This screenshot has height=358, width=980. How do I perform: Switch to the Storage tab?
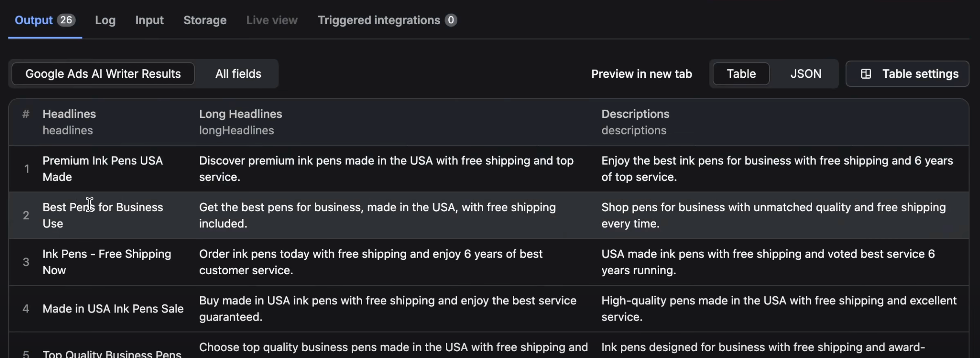point(205,20)
